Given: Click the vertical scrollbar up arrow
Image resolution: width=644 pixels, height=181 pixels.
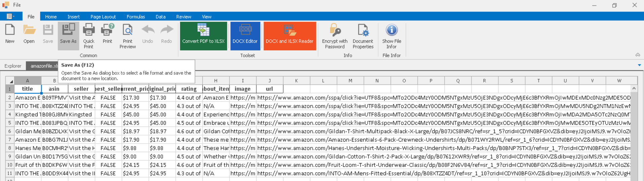Looking at the screenshot, I should [634, 88].
